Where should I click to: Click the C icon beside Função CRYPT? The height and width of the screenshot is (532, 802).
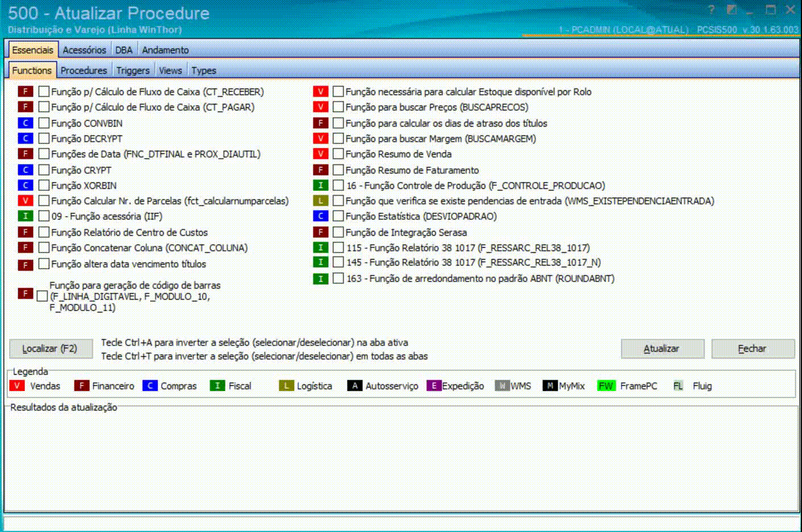point(25,169)
